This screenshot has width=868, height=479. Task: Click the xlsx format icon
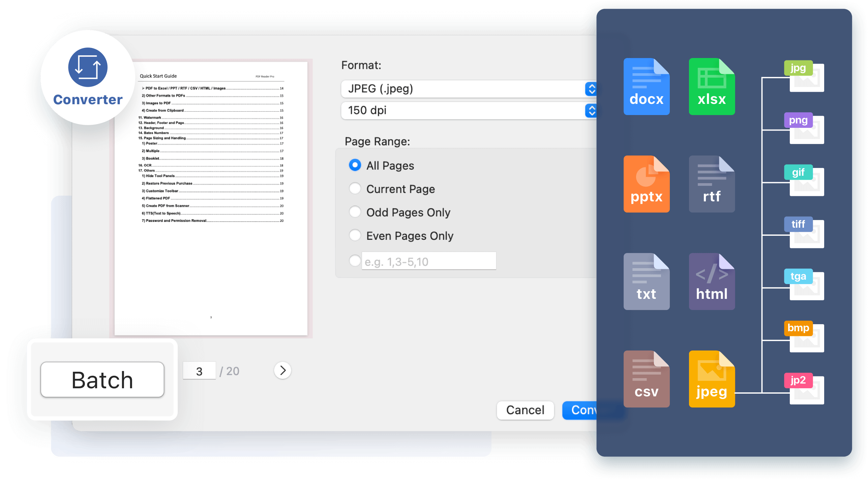tap(712, 87)
